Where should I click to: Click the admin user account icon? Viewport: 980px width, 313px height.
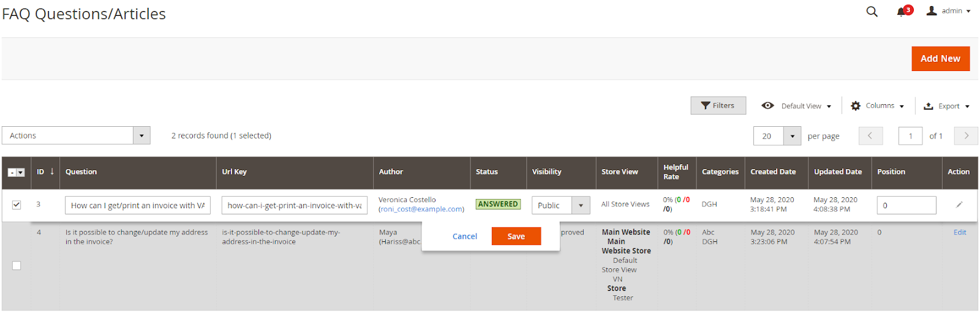pos(932,11)
